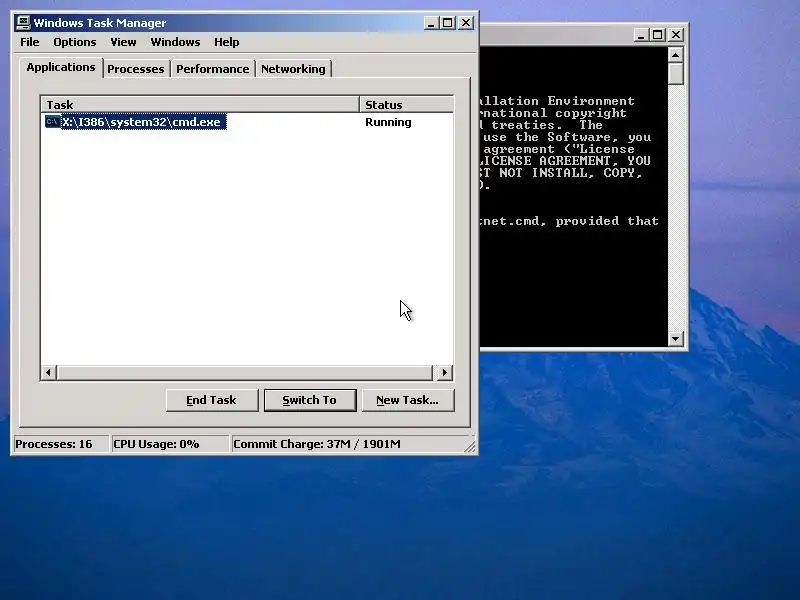Select the Applications tab
800x600 pixels.
tap(61, 67)
